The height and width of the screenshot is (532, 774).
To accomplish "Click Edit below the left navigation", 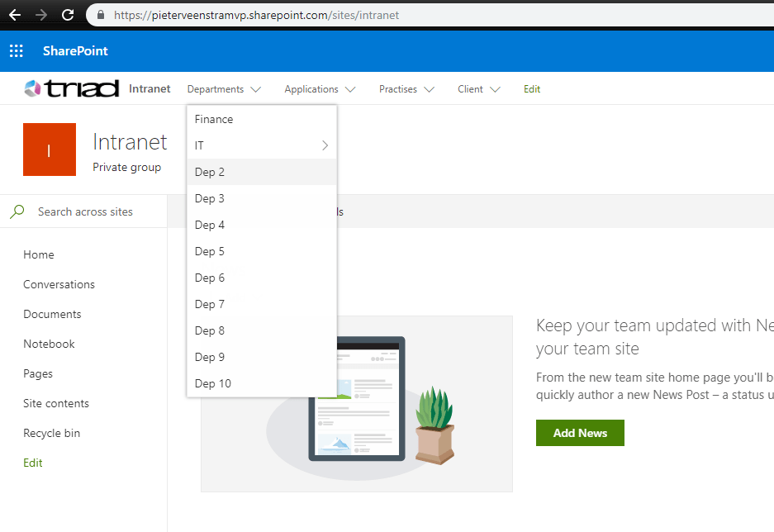I will 32,463.
